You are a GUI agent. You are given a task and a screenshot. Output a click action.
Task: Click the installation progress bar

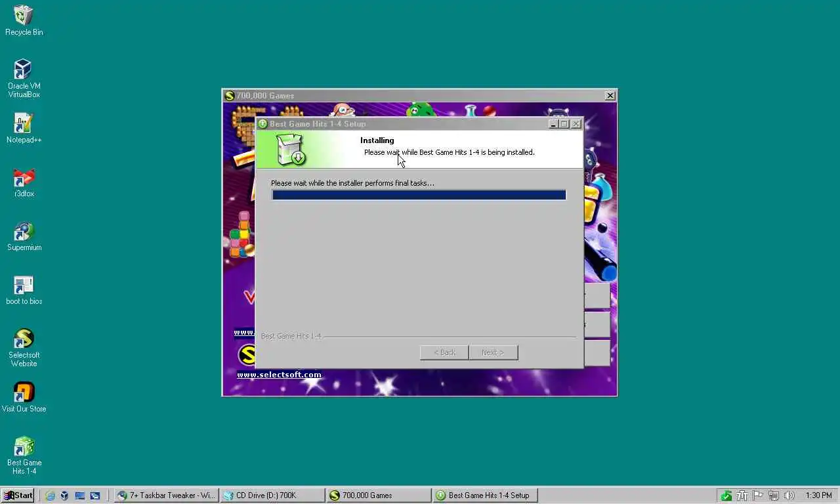tap(419, 195)
